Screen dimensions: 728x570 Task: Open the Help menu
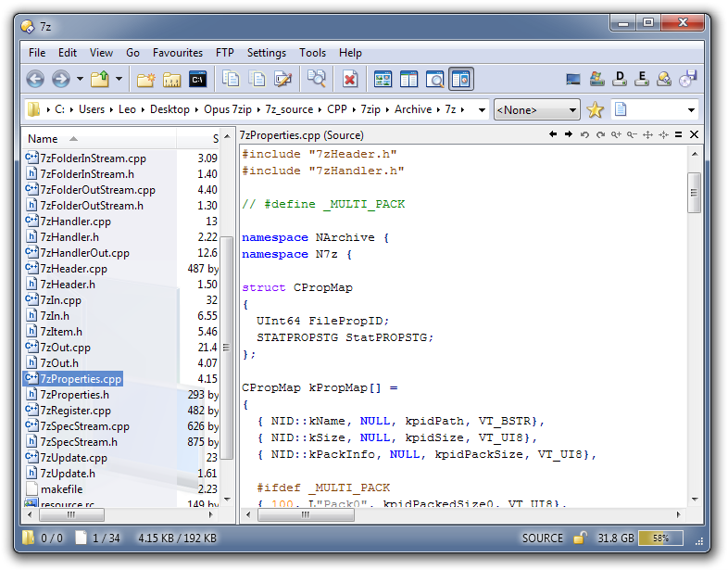pyautogui.click(x=350, y=53)
